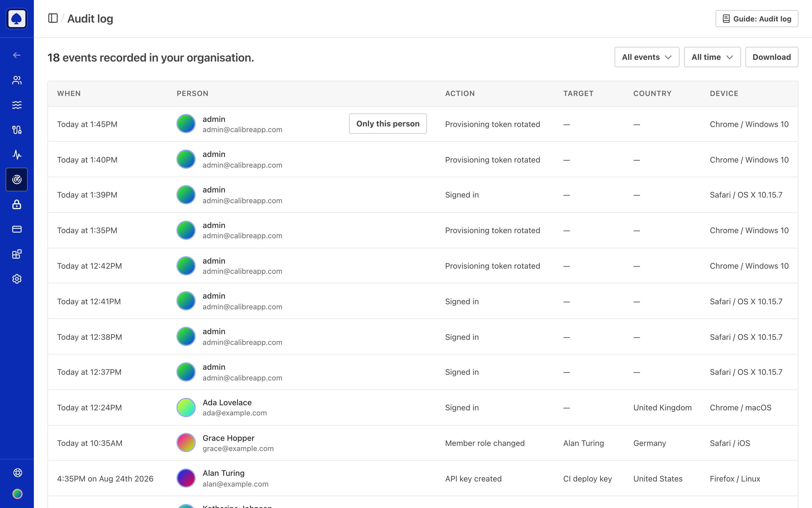Viewport: 812px width, 508px height.
Task: Click the WHEN column header
Action: [x=69, y=93]
